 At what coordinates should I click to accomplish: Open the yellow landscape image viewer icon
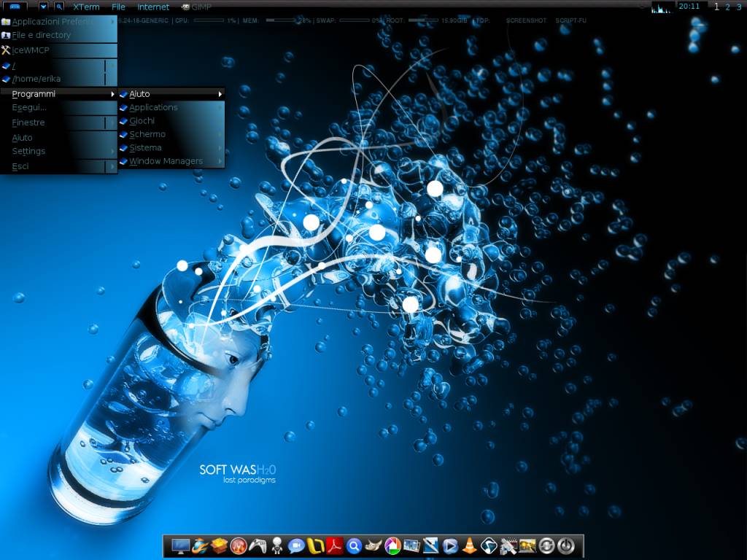pyautogui.click(x=527, y=545)
